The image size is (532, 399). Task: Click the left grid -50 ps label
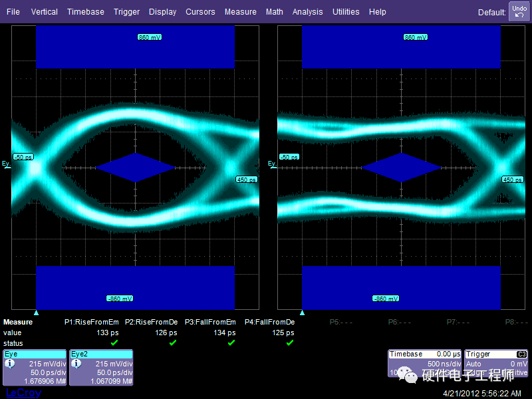pos(23,157)
